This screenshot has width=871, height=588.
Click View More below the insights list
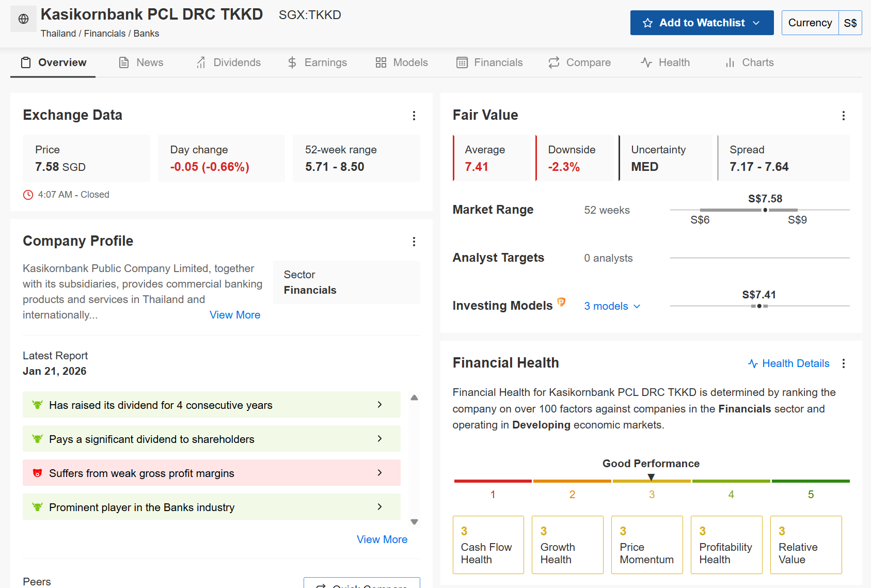[x=382, y=539]
